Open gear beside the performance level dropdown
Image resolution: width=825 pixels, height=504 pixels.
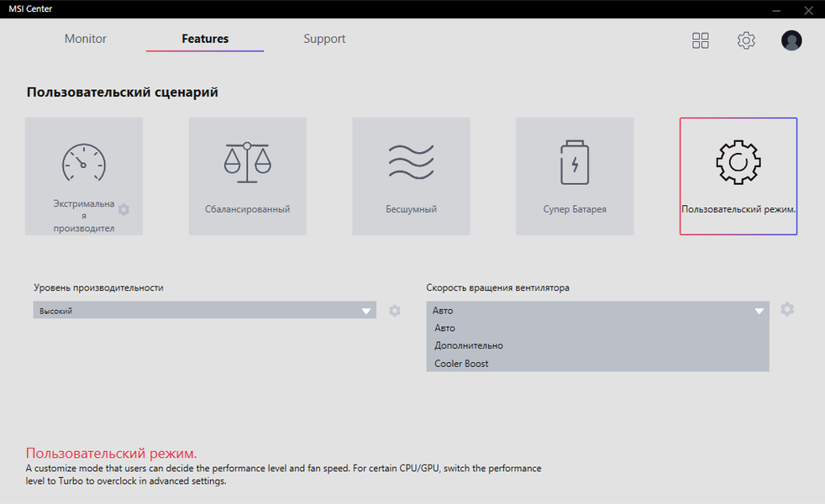(x=395, y=311)
